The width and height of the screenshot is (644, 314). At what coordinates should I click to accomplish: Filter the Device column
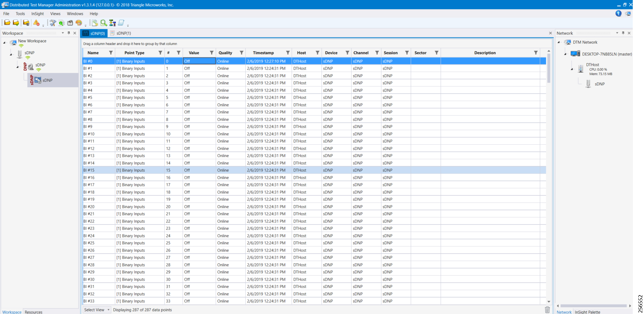point(347,53)
